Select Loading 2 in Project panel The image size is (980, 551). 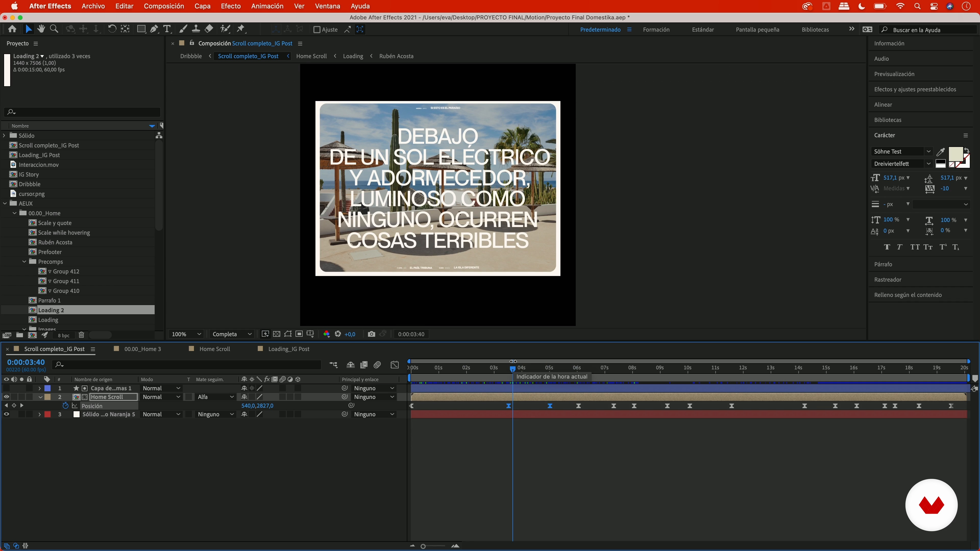point(51,310)
